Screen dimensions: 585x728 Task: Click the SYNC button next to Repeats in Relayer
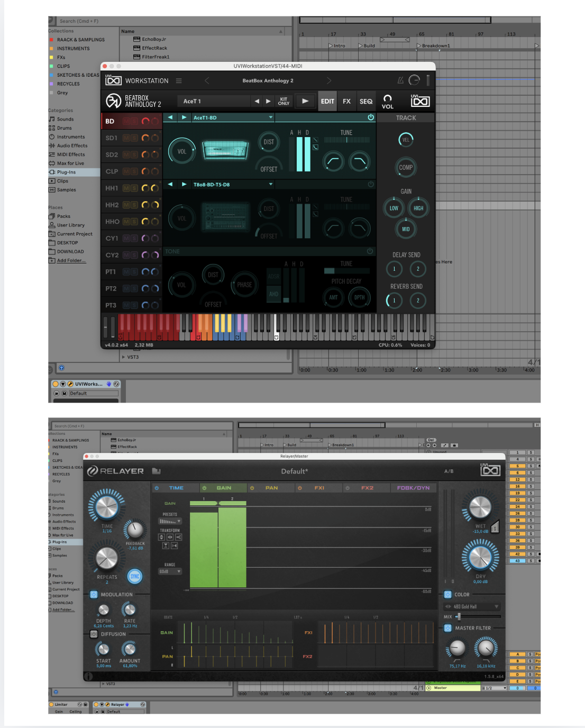(135, 577)
